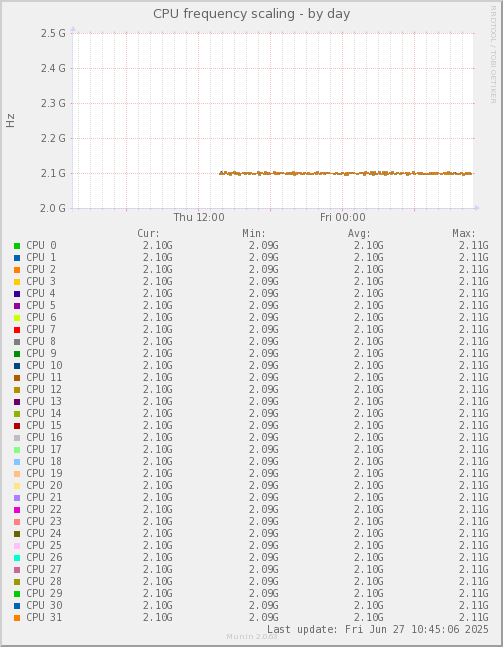Click the 'CPU 4' legend label

tap(41, 293)
